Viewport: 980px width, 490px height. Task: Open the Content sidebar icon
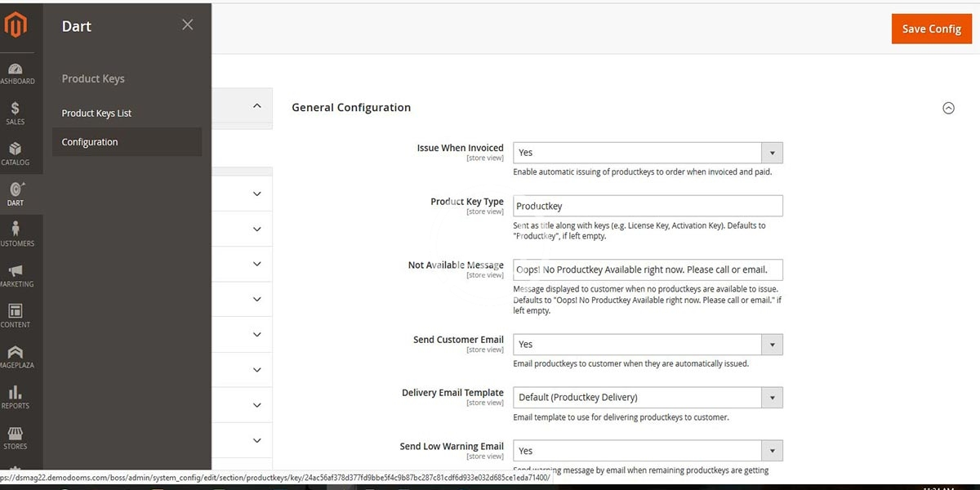pyautogui.click(x=16, y=315)
